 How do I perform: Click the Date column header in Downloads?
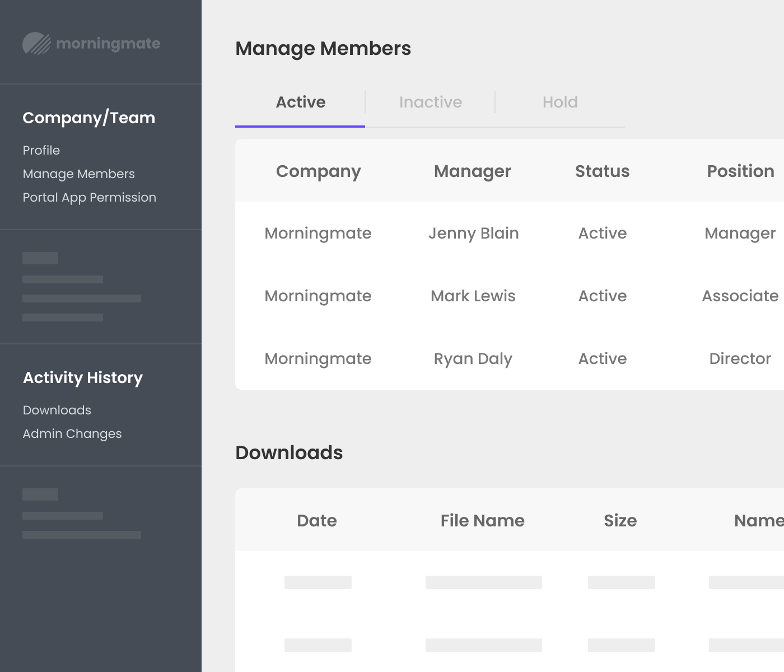tap(316, 520)
